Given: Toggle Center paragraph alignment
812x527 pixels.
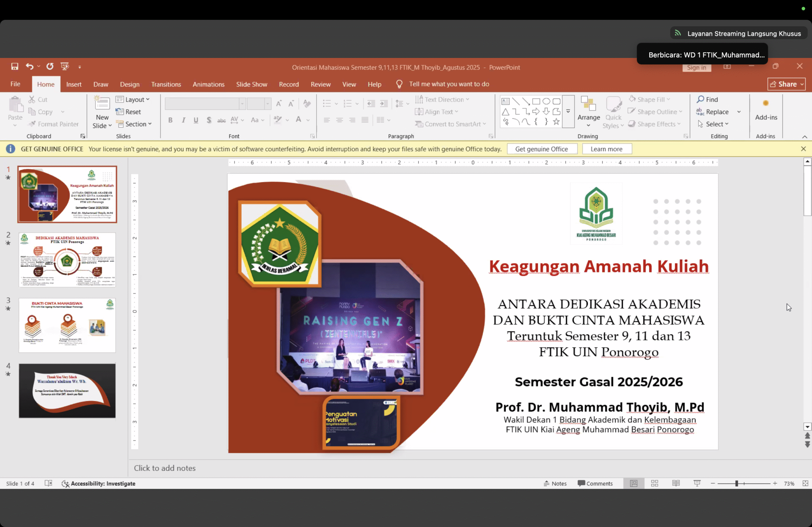Looking at the screenshot, I should click(x=339, y=120).
